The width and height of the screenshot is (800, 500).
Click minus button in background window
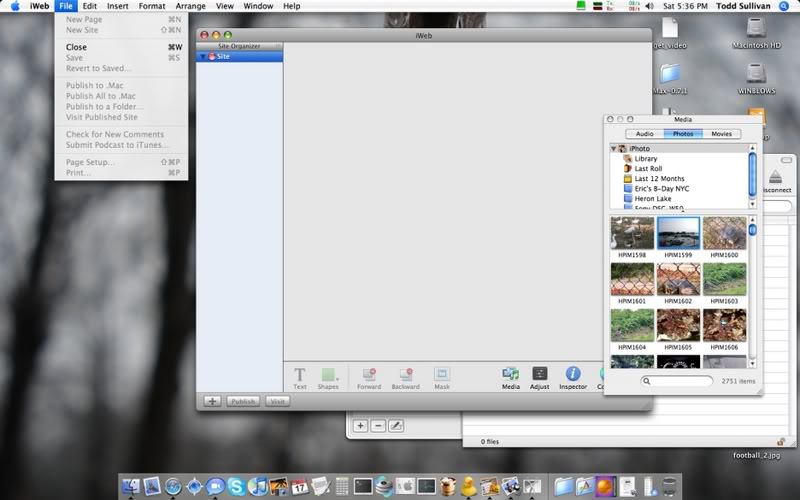click(378, 426)
